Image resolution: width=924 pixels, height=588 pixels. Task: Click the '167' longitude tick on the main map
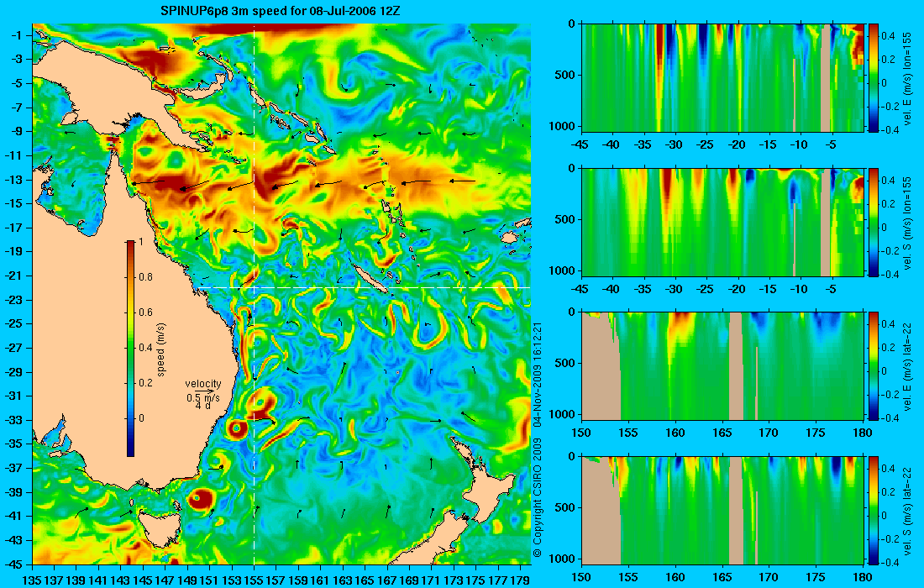(387, 580)
